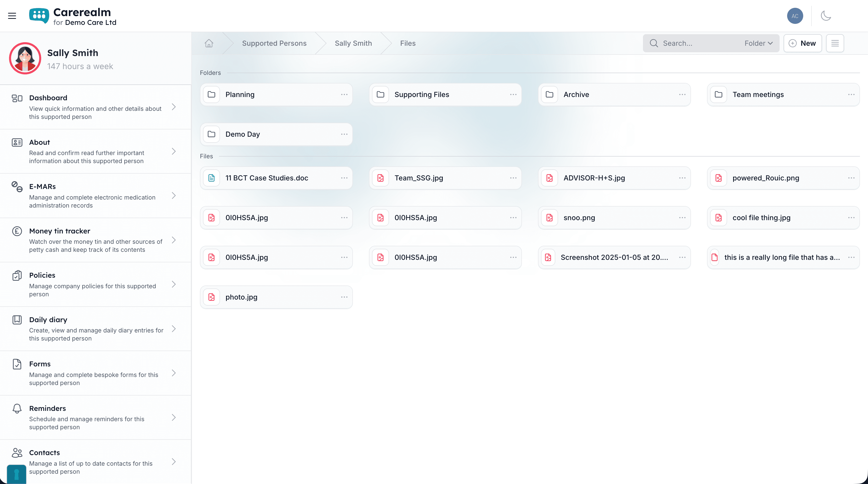This screenshot has height=484, width=868.
Task: Open the hamburger menu icon
Action: [12, 16]
